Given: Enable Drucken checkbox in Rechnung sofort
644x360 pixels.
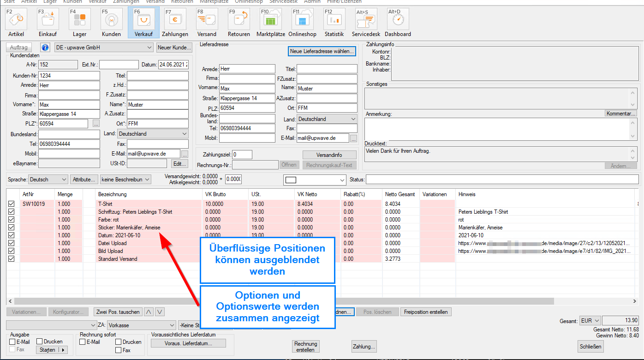Looking at the screenshot, I should pyautogui.click(x=119, y=342).
